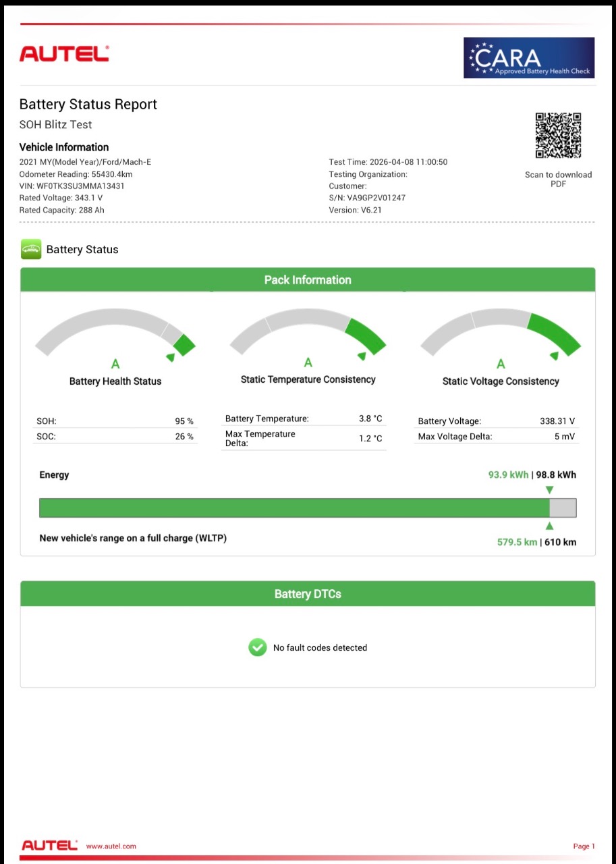
Task: Click the green Energy progress bar
Action: tap(308, 508)
